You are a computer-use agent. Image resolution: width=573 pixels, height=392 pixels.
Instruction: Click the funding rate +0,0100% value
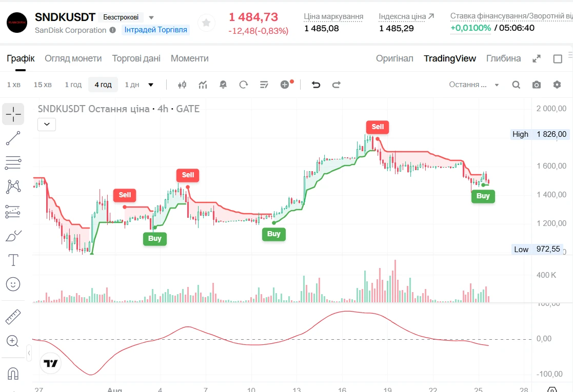pos(470,28)
